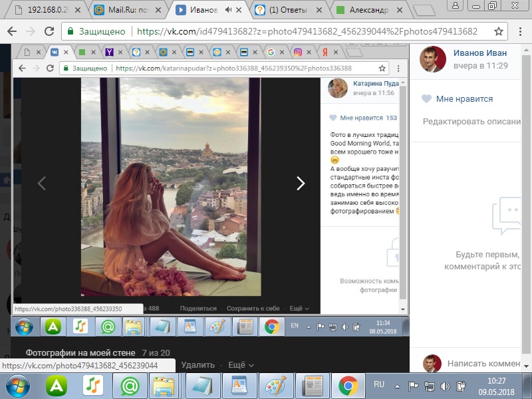Click the scrollbar up arrow in the comment panel
The height and width of the screenshot is (399, 532).
tap(526, 50)
